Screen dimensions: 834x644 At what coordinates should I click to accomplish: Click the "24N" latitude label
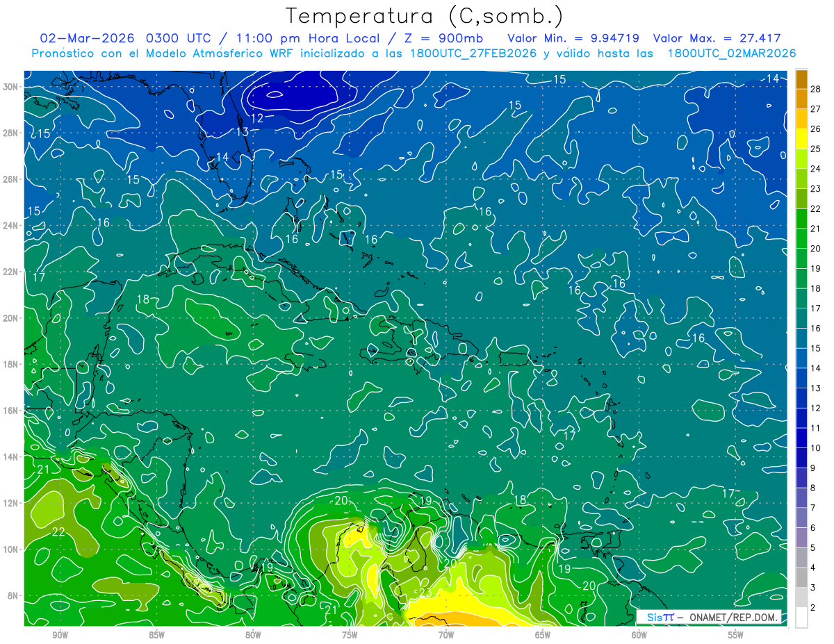[11, 226]
